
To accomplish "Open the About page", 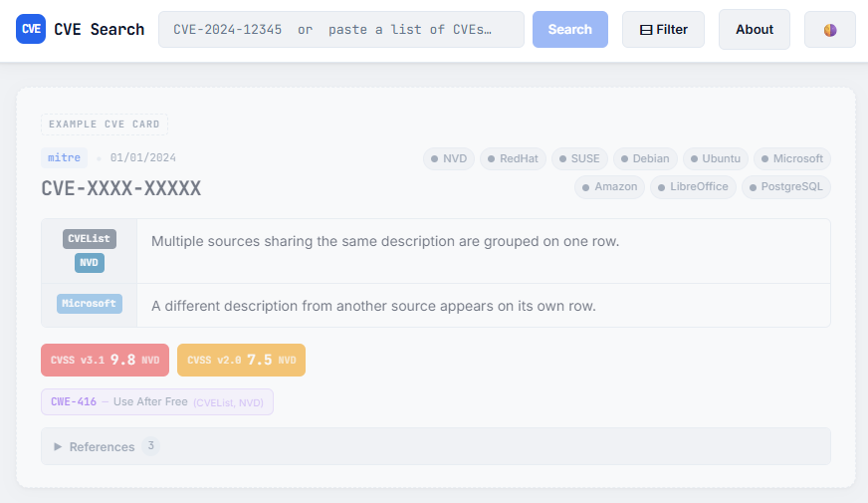I will pyautogui.click(x=754, y=29).
